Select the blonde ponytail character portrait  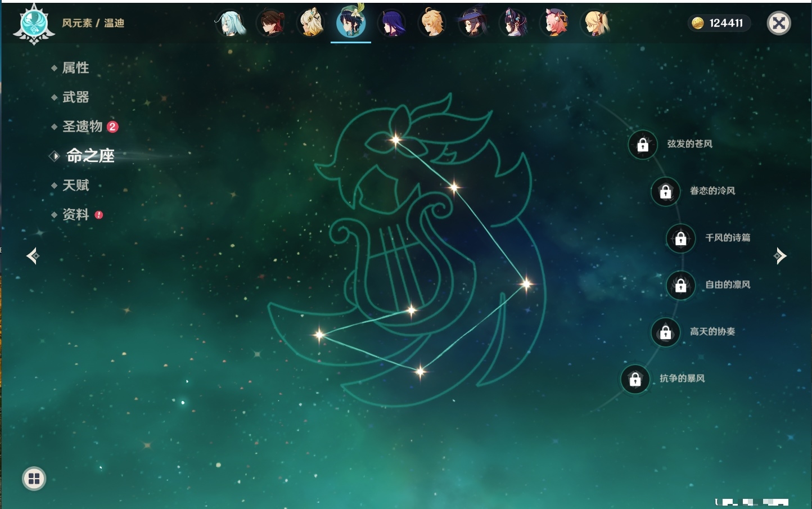(595, 23)
